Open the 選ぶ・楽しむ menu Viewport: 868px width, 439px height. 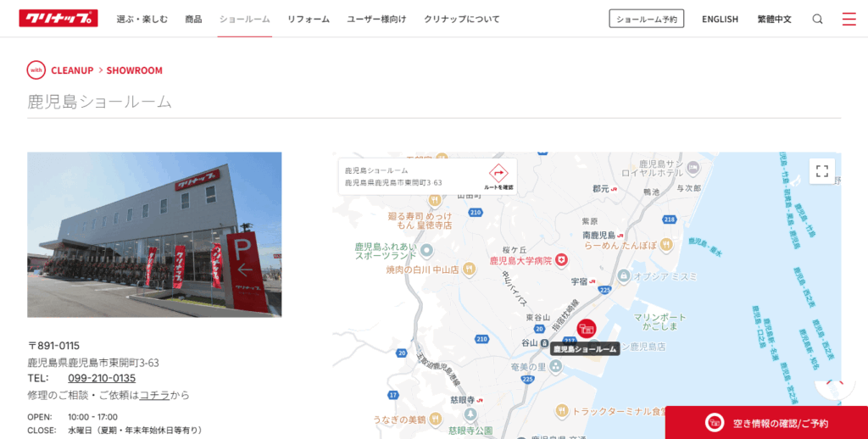tap(142, 19)
